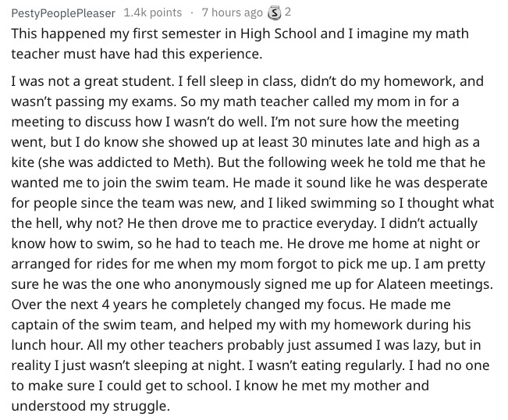Click the award count number 2

(288, 12)
